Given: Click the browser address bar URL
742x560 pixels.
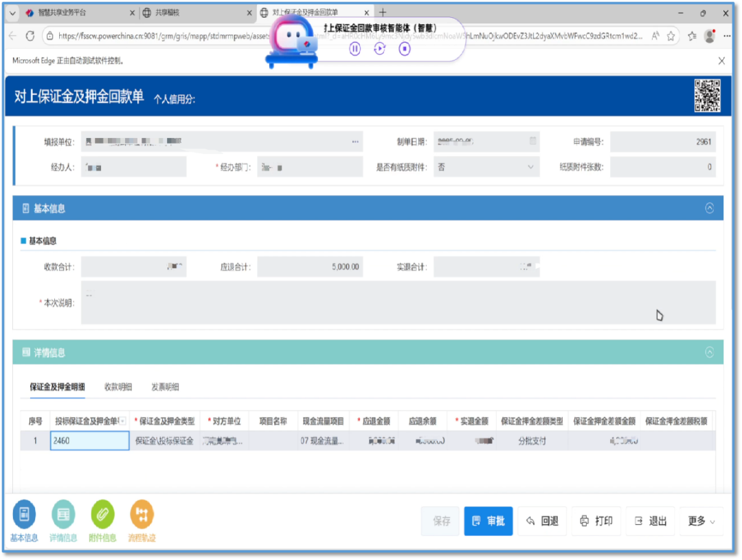Looking at the screenshot, I should click(350, 36).
